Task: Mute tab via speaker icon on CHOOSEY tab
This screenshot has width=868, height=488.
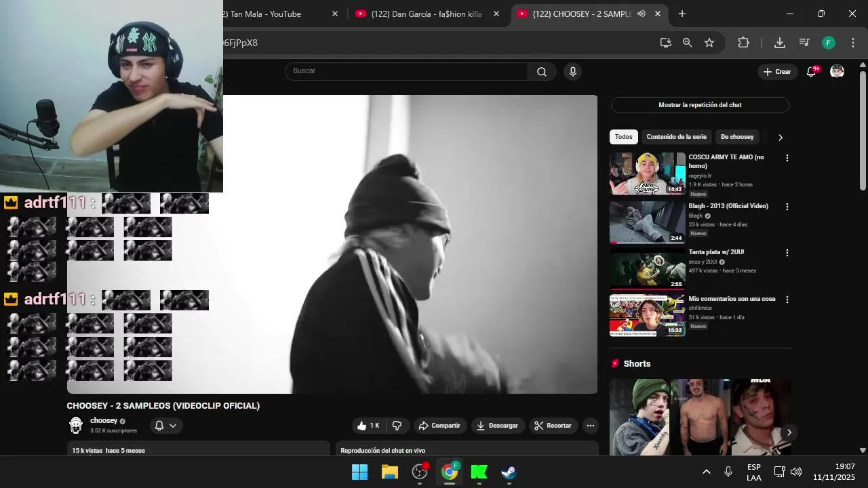Action: click(642, 14)
